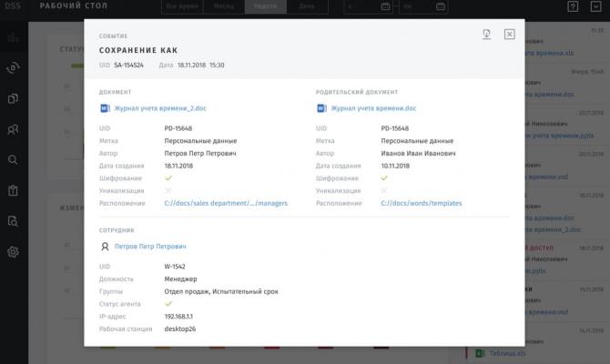The width and height of the screenshot is (610, 364).
Task: Click groups value Отдел продаж, Испытательный срок
Action: 221,291
